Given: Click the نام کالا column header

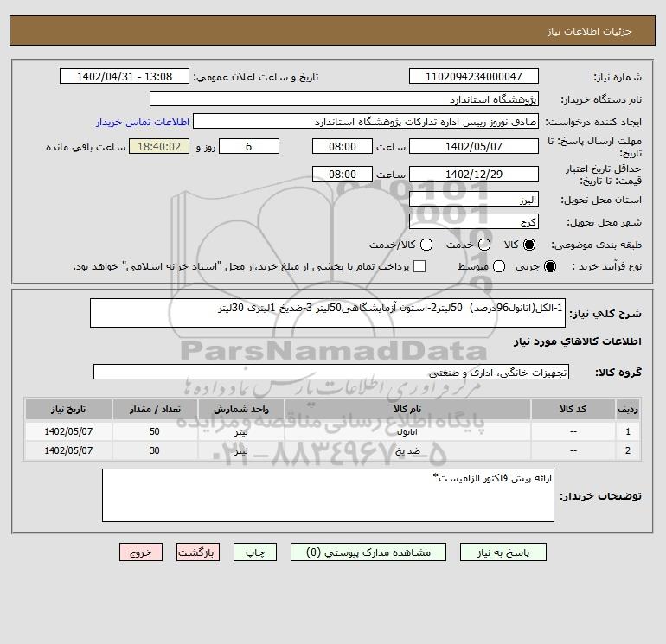Looking at the screenshot, I should coord(407,409).
